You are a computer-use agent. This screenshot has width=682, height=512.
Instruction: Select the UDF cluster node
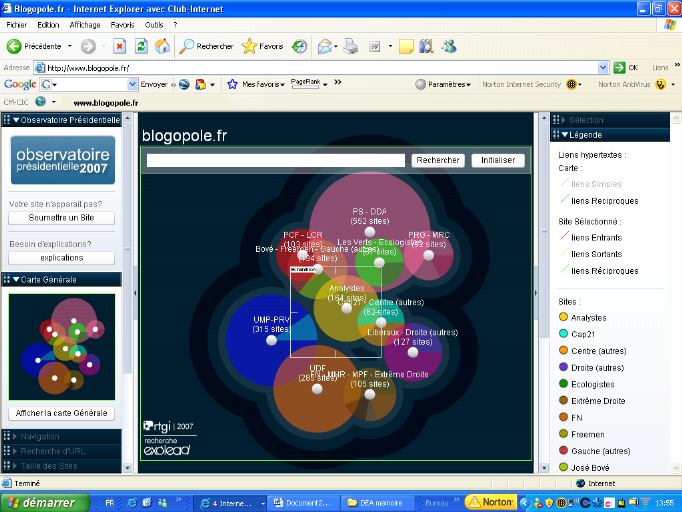317,389
